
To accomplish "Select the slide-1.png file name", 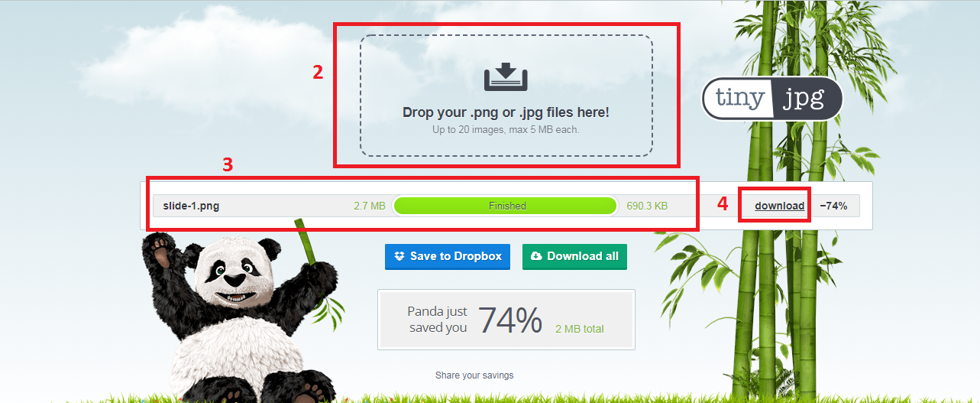I will click(x=191, y=206).
